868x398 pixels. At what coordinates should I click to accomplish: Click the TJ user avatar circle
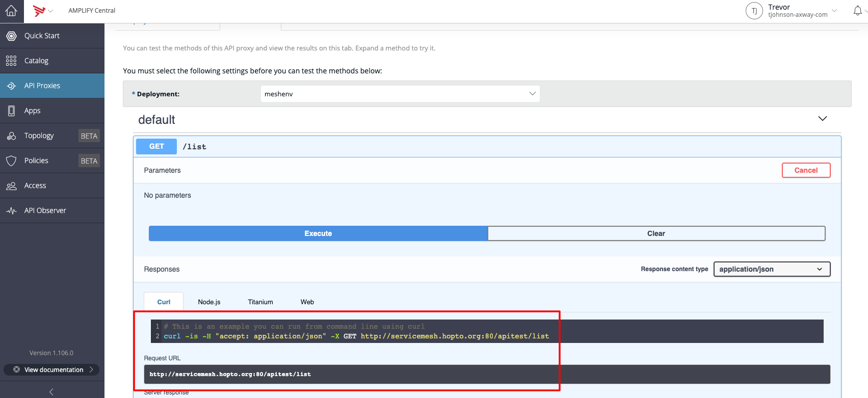tap(754, 11)
